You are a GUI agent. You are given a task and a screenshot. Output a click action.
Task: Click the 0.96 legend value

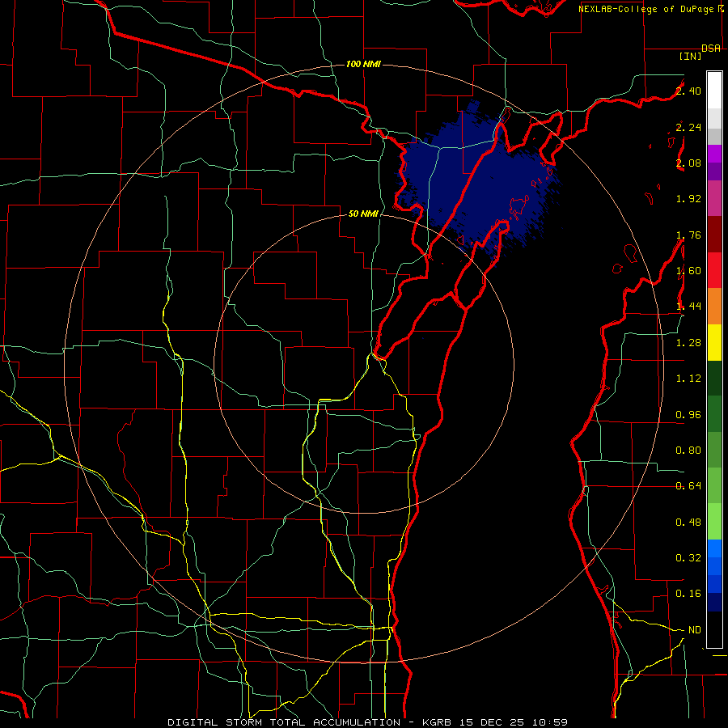tap(688, 415)
